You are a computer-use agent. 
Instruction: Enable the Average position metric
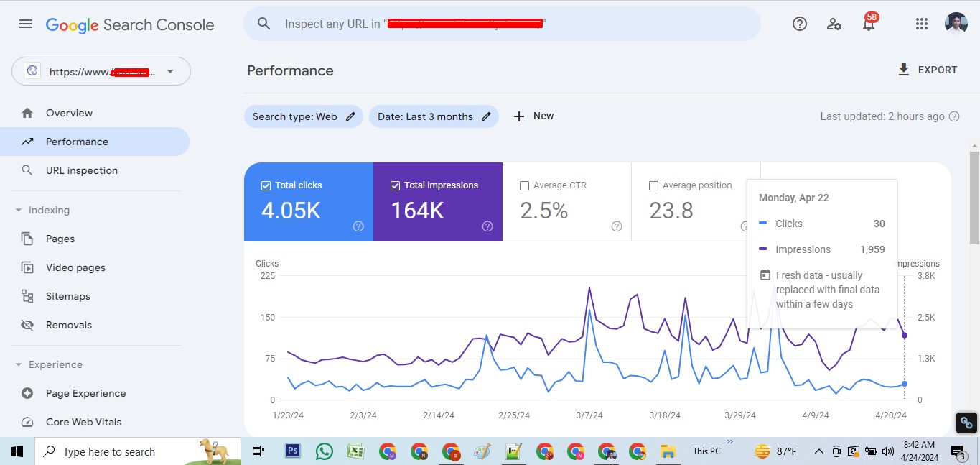pyautogui.click(x=653, y=185)
